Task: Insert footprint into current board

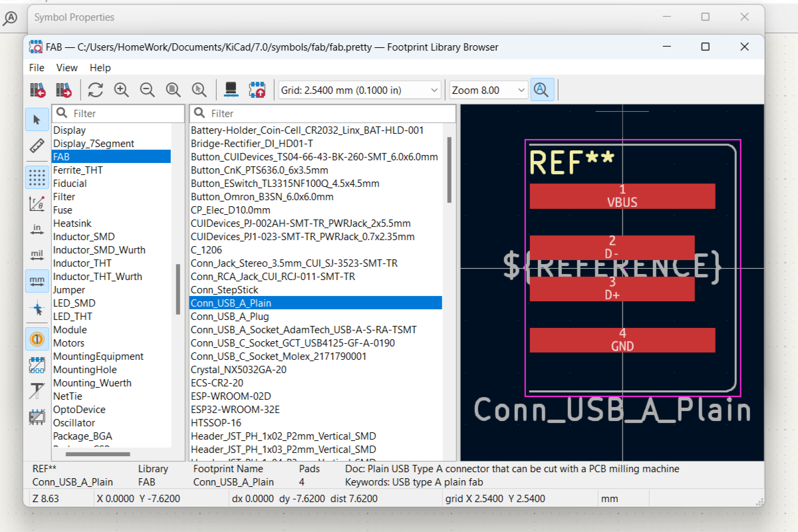Action: (258, 89)
